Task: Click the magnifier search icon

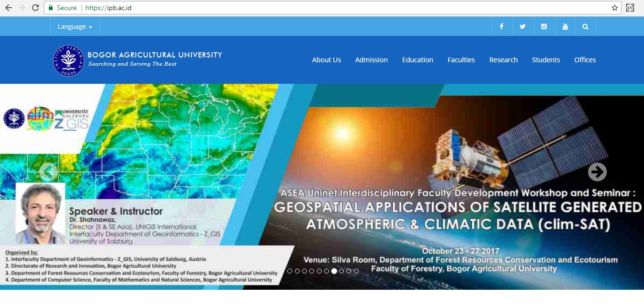Action: [x=586, y=26]
